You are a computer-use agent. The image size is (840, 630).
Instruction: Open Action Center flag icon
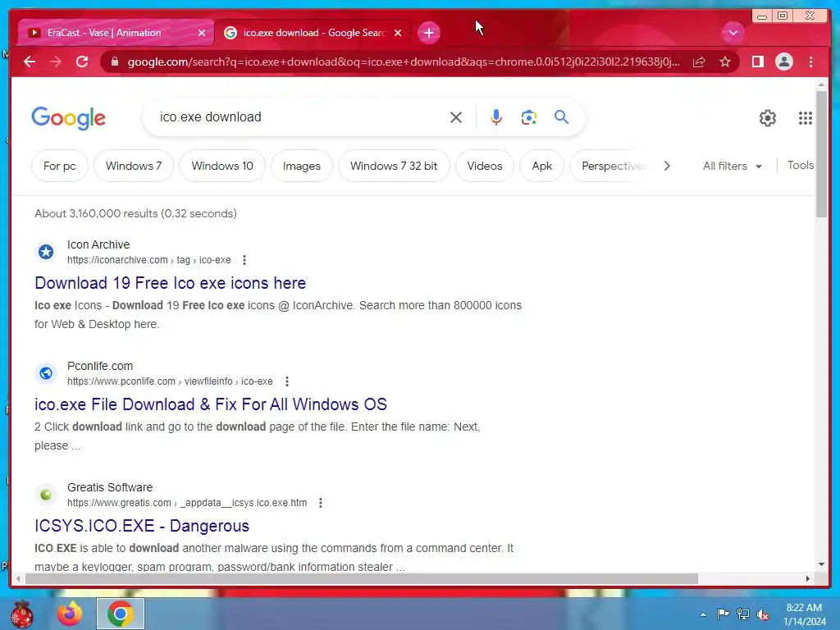point(723,614)
